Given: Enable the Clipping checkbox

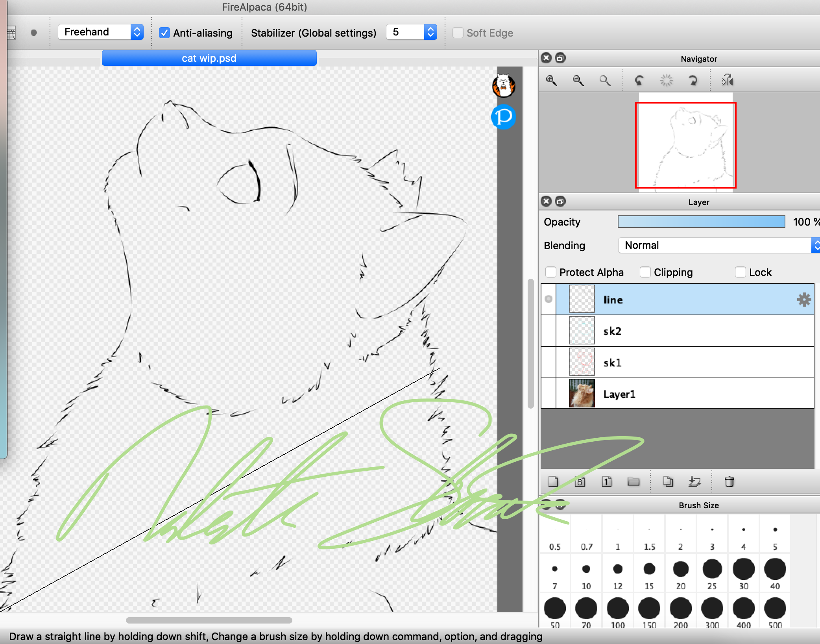Looking at the screenshot, I should tap(645, 272).
